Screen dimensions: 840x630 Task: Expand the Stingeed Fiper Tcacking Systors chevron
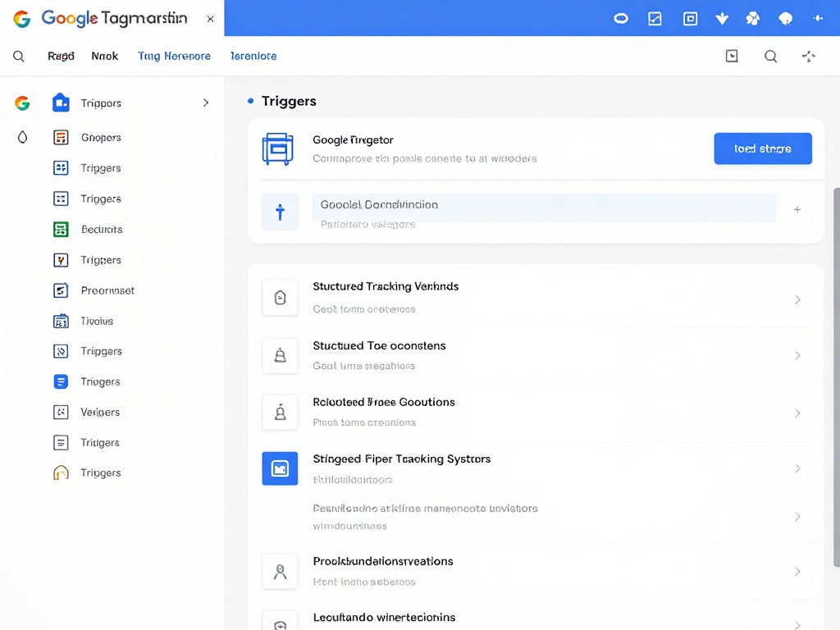[797, 468]
